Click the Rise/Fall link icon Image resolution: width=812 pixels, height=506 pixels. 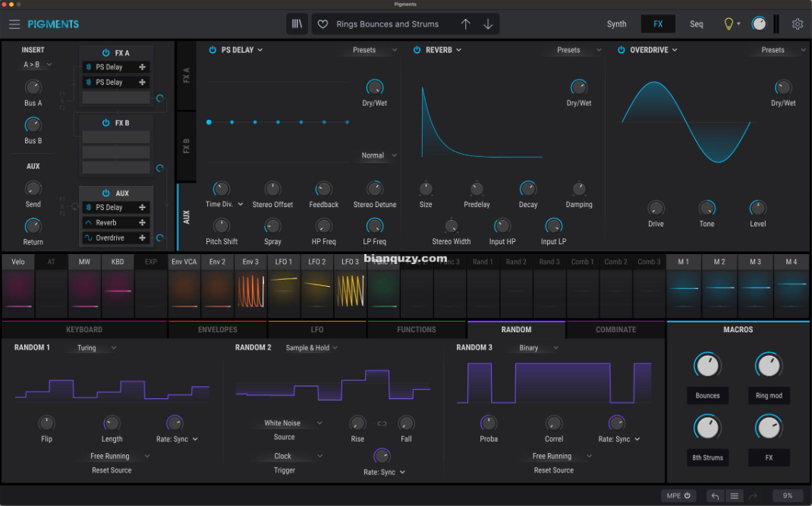382,423
